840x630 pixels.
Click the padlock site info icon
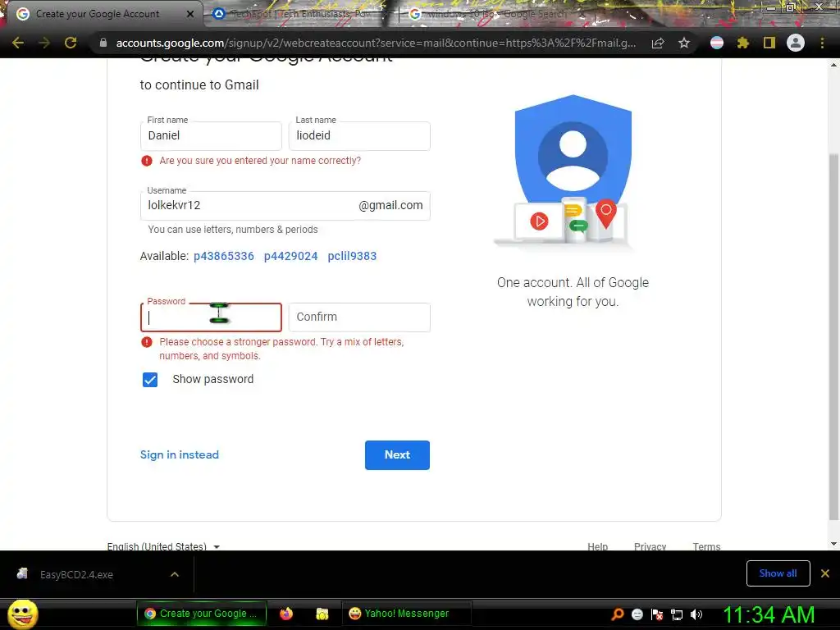(103, 43)
